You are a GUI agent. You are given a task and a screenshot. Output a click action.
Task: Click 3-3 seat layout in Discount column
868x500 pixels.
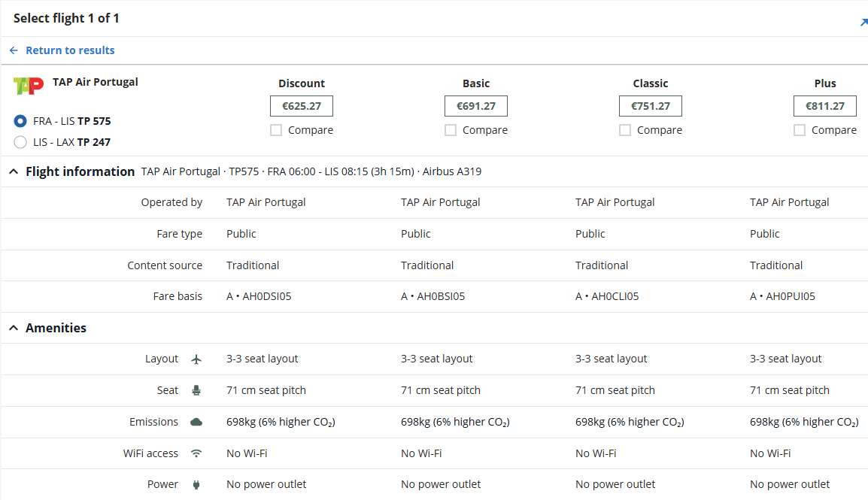pyautogui.click(x=262, y=359)
